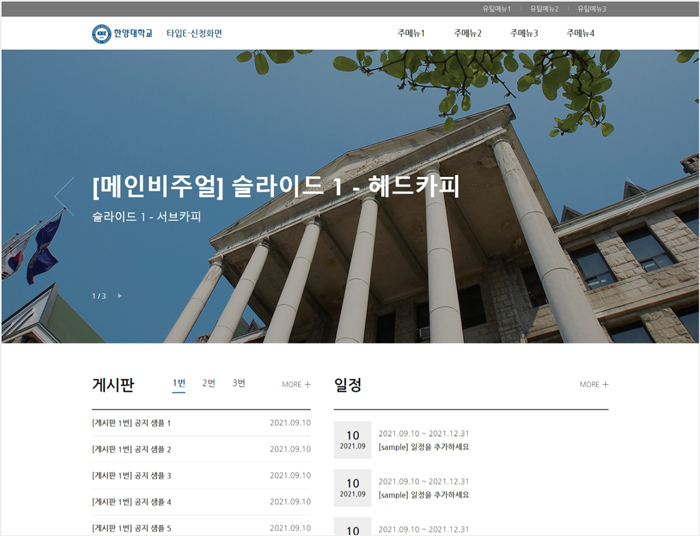This screenshot has width=700, height=536.
Task: Open 유틸메뉴1 in the top utility bar
Action: (496, 9)
